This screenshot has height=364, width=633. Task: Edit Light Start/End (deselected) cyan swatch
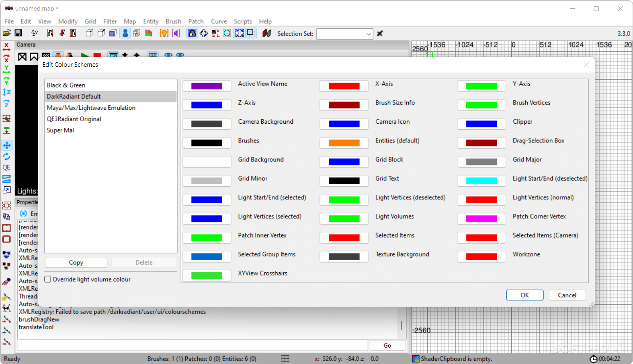[481, 181]
